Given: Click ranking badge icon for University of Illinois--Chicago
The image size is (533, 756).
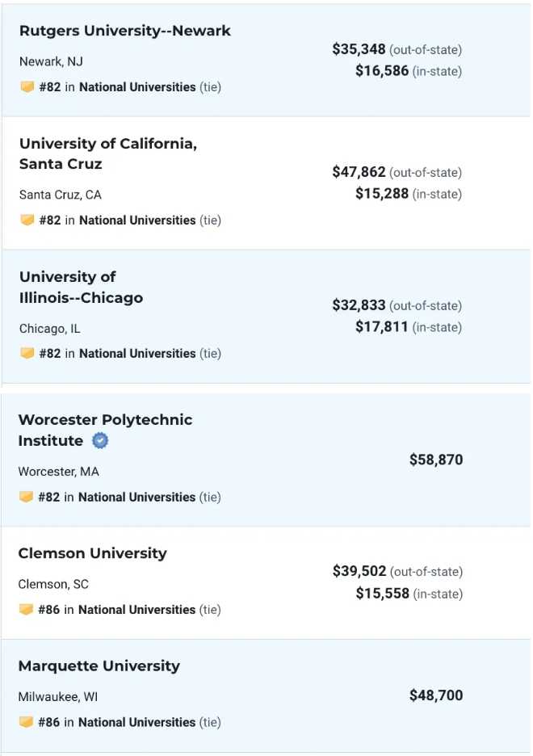Looking at the screenshot, I should pos(27,353).
